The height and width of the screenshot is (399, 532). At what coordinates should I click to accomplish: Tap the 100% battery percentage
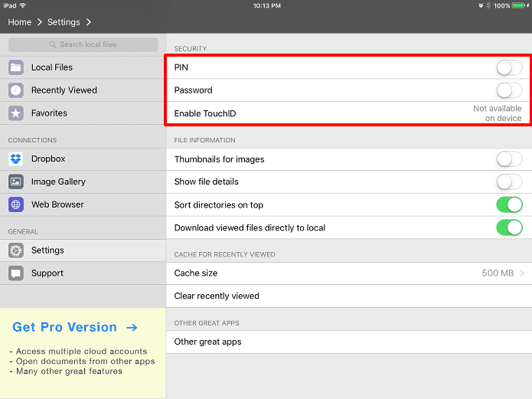click(x=502, y=5)
